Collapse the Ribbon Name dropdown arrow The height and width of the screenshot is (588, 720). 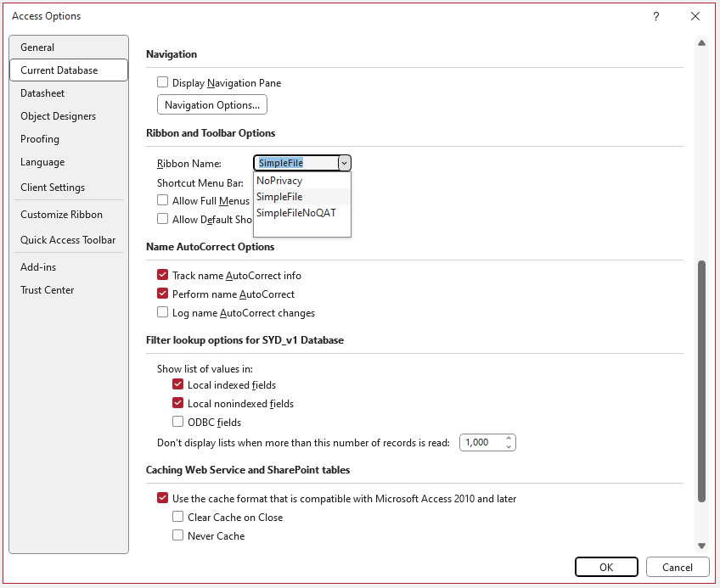click(345, 163)
